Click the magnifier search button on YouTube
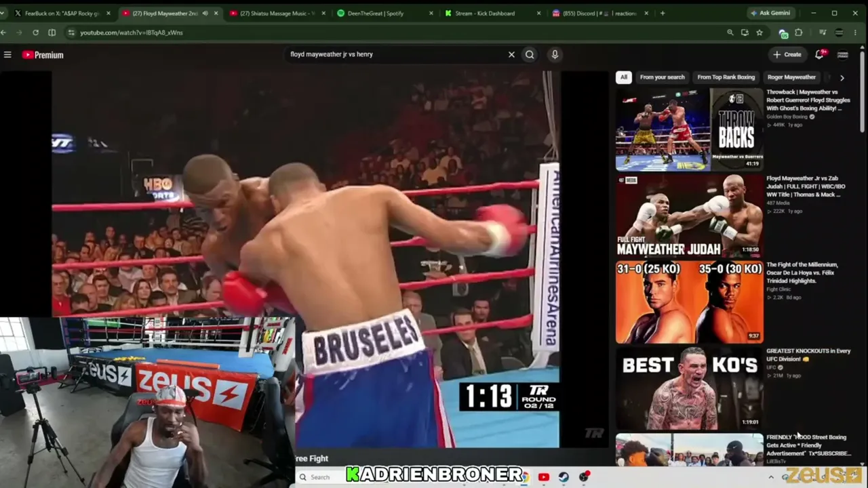The height and width of the screenshot is (488, 868). coord(530,54)
